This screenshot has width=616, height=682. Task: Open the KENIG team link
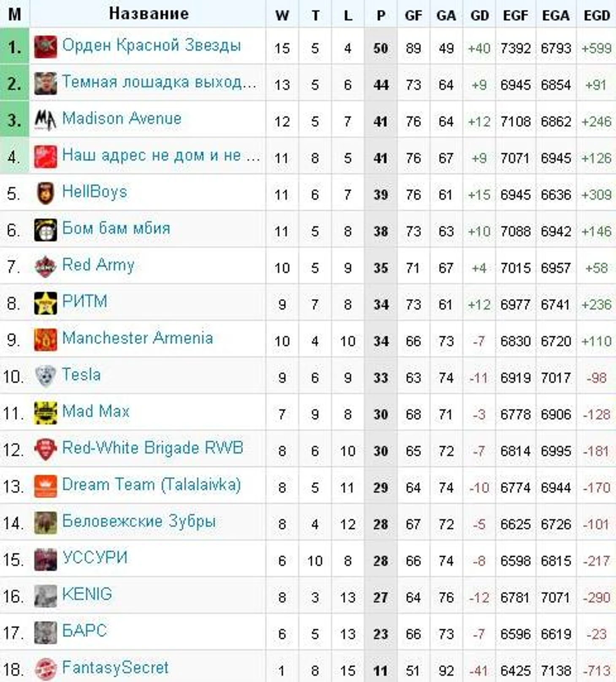(x=87, y=594)
